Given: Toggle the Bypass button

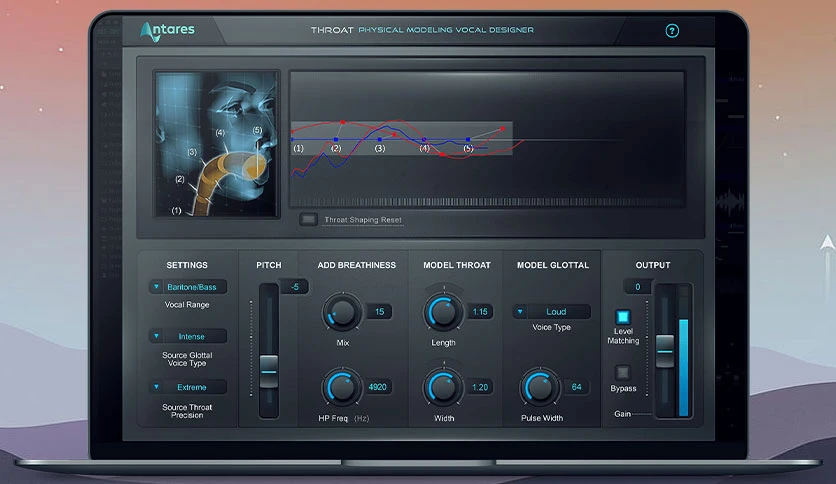Looking at the screenshot, I should (623, 373).
